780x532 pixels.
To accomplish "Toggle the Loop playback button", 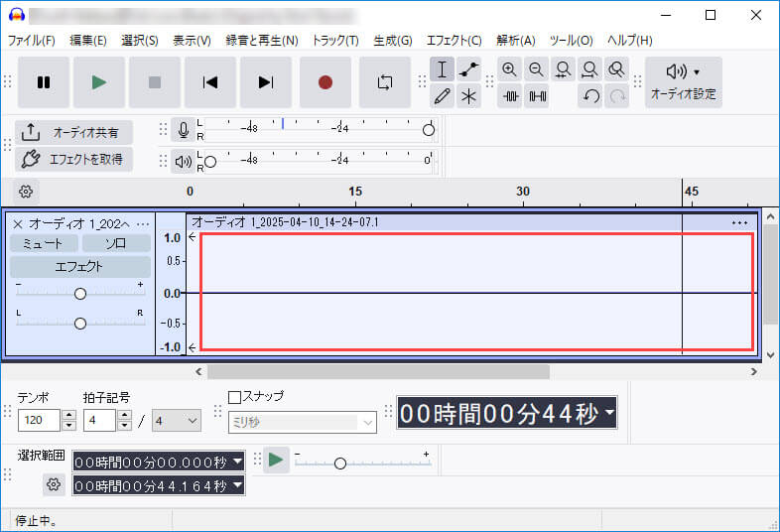I will coord(384,82).
